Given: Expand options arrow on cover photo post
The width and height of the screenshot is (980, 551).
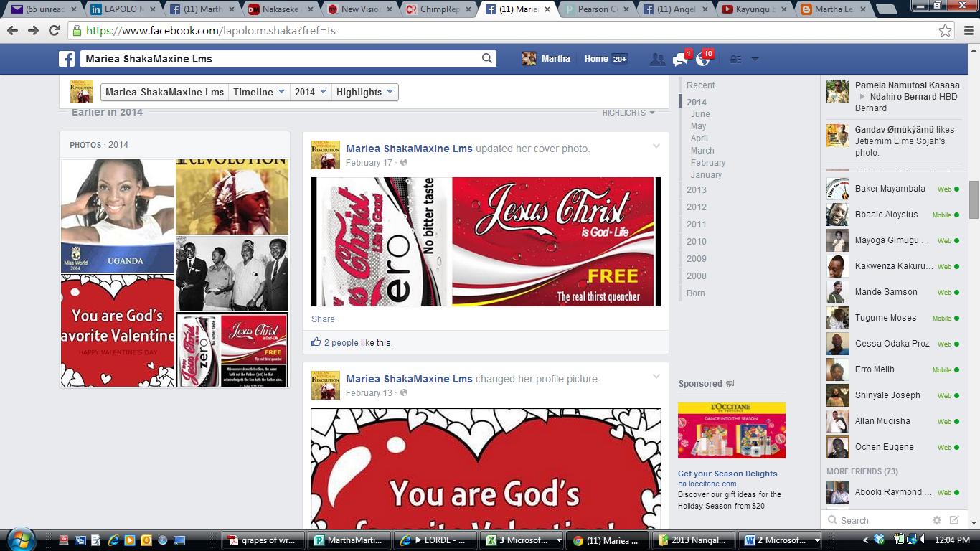Looking at the screenshot, I should pyautogui.click(x=656, y=146).
